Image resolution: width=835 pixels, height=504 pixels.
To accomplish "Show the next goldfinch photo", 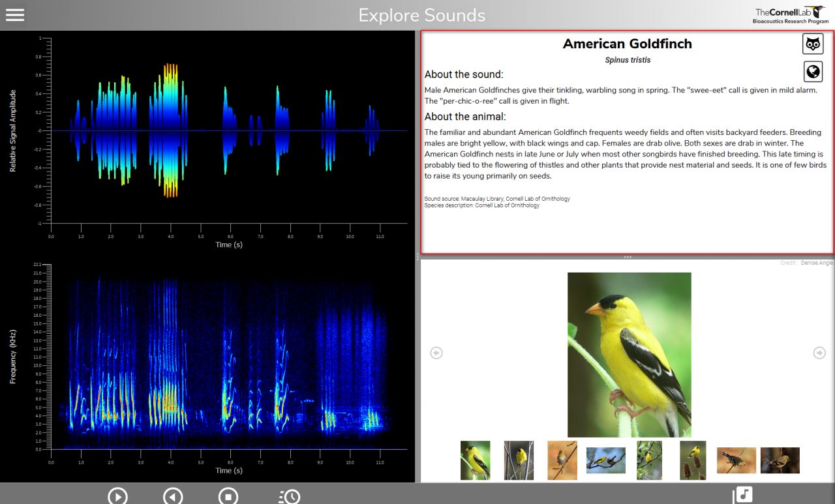I will coord(819,353).
